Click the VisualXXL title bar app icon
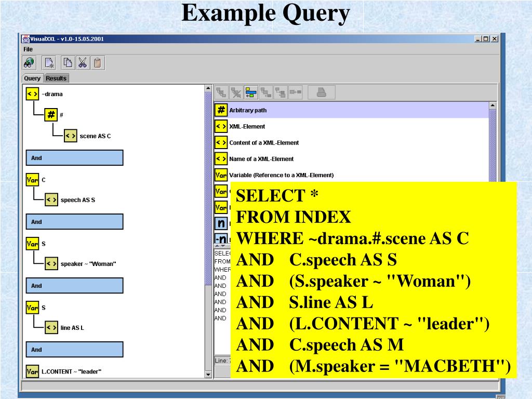Screen dimensions: 532x399 26,38
